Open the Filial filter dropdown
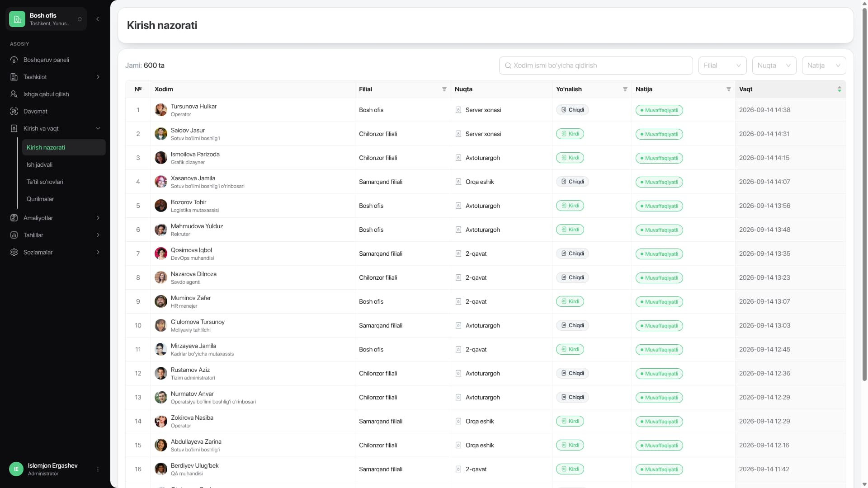This screenshot has width=868, height=488. (722, 66)
